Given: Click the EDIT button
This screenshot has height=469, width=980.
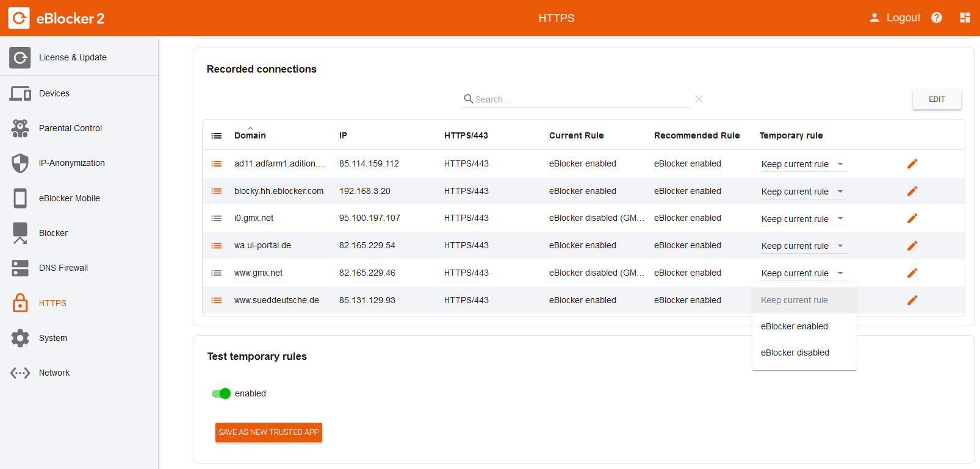Looking at the screenshot, I should point(937,99).
